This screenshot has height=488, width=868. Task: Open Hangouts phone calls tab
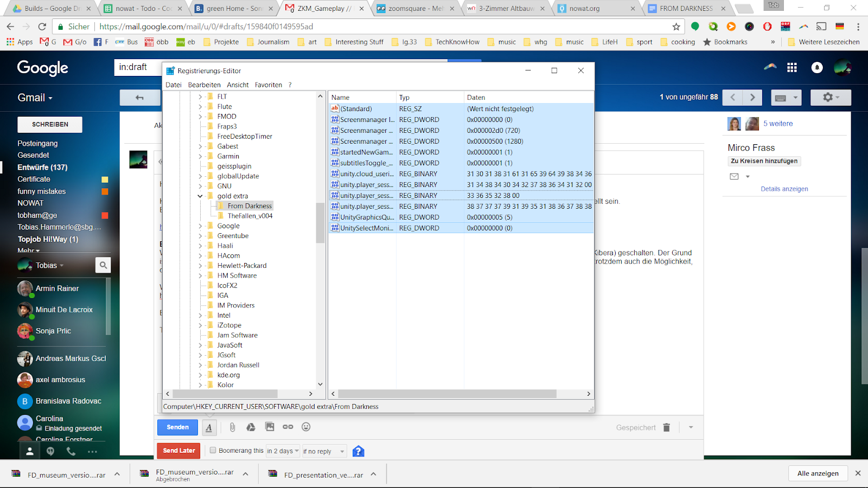pyautogui.click(x=71, y=451)
